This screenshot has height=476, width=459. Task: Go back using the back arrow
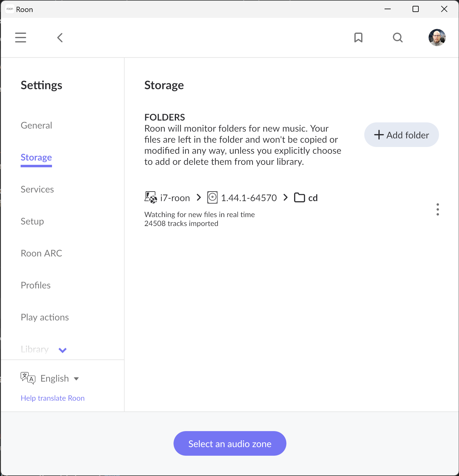pos(60,38)
